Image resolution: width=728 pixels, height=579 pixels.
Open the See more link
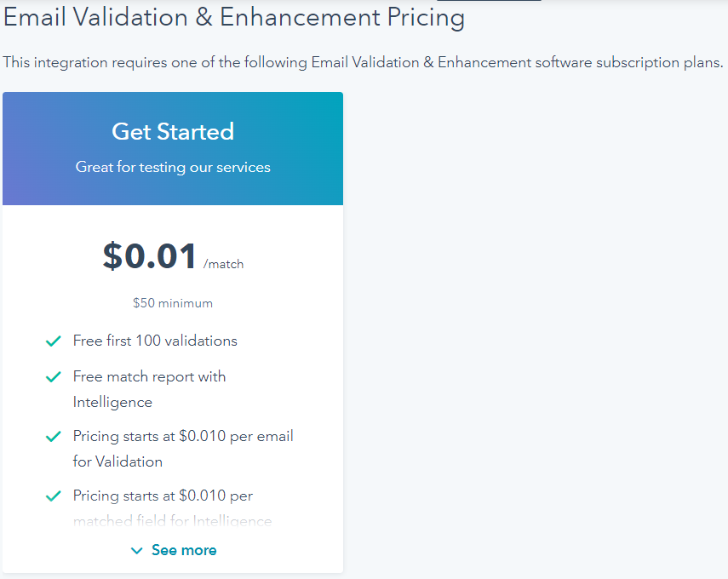tap(184, 550)
